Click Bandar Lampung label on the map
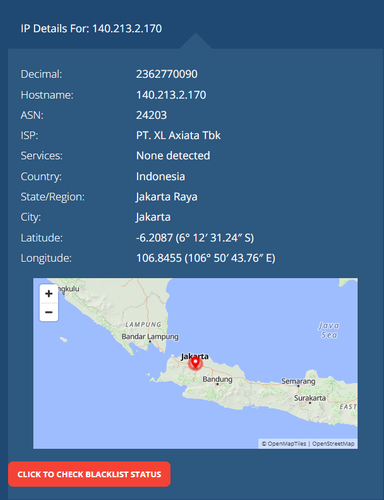 (150, 337)
